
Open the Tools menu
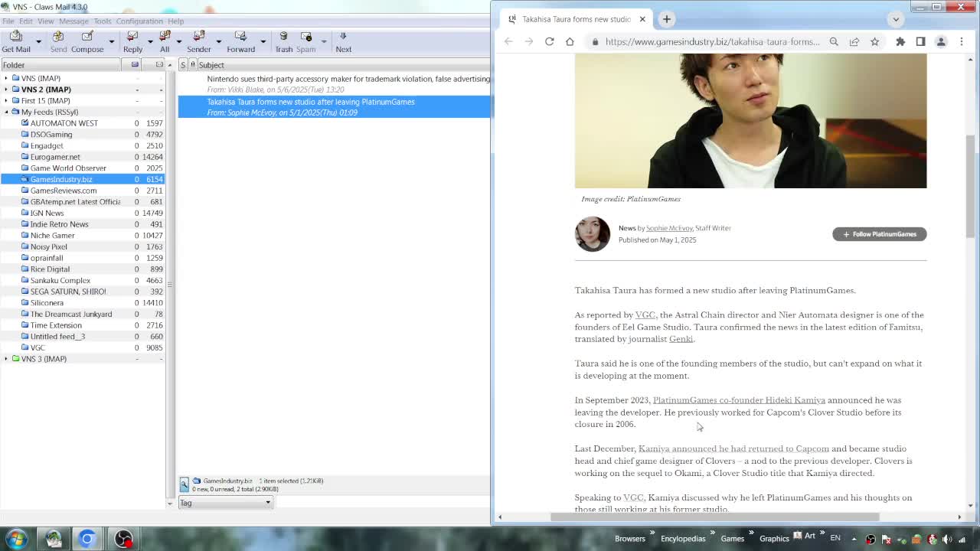[x=103, y=21]
